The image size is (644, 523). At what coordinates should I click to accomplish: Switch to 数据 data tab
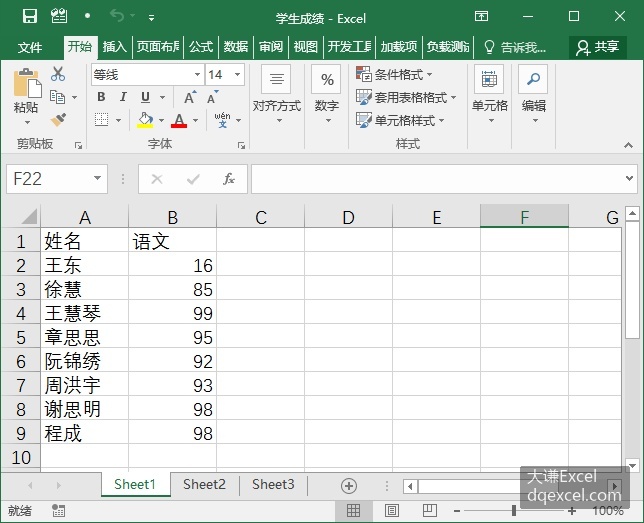click(x=236, y=47)
